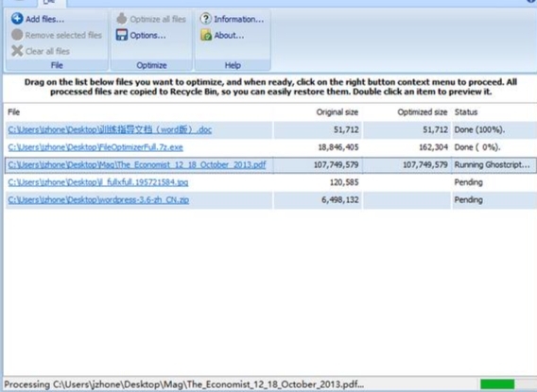The image size is (537, 392).
Task: Sort list by Original size column header
Action: coord(337,112)
